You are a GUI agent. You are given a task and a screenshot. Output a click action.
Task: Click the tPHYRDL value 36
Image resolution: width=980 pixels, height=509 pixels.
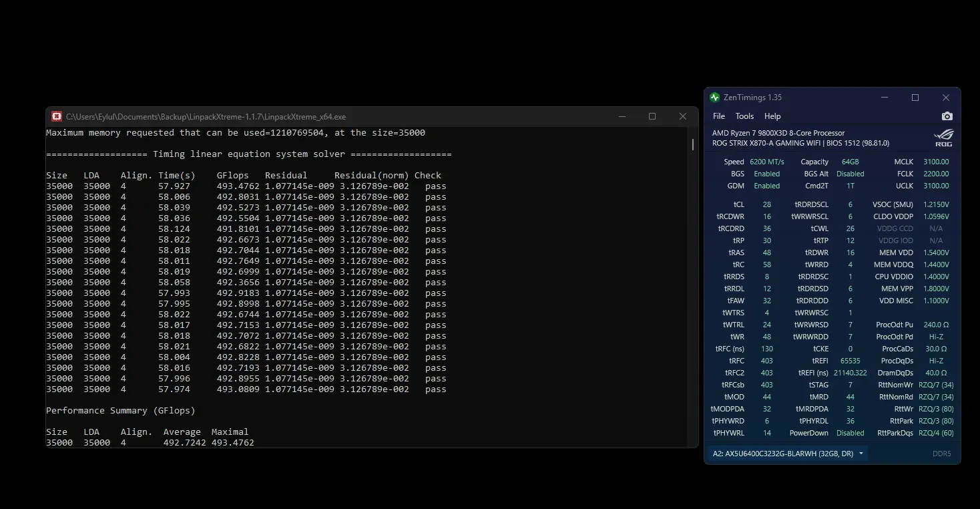(850, 421)
